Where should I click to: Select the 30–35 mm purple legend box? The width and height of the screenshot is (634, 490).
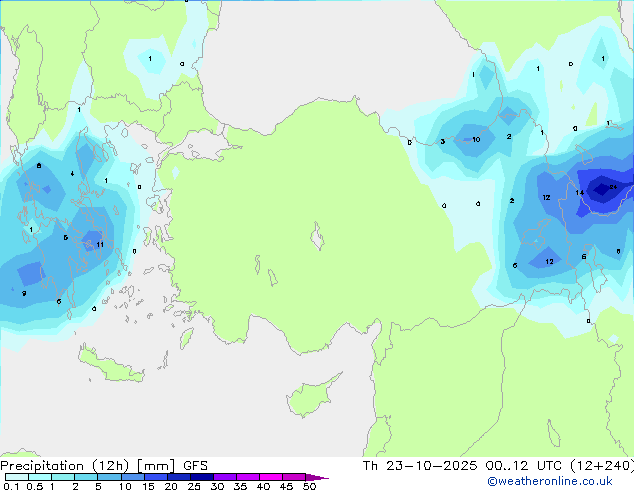pyautogui.click(x=225, y=477)
